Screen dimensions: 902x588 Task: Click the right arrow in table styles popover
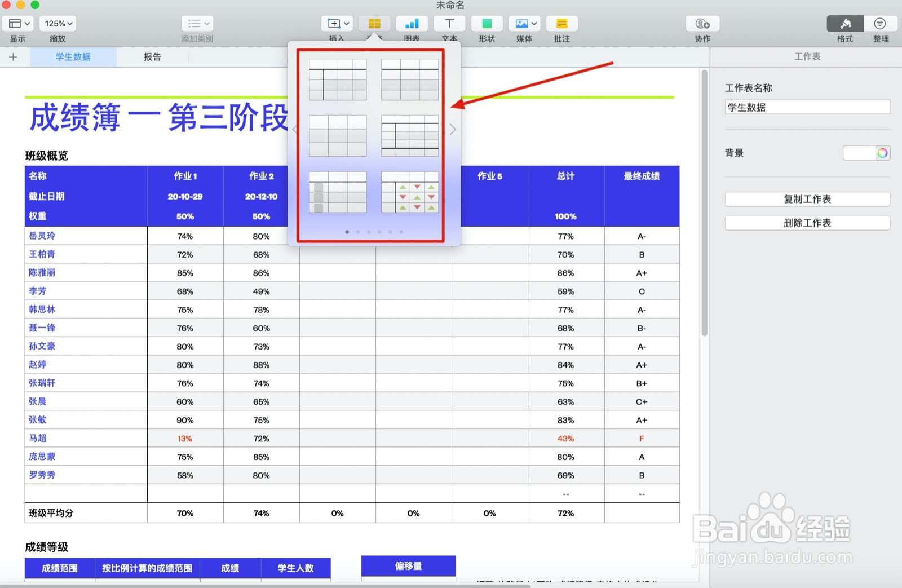(x=453, y=129)
